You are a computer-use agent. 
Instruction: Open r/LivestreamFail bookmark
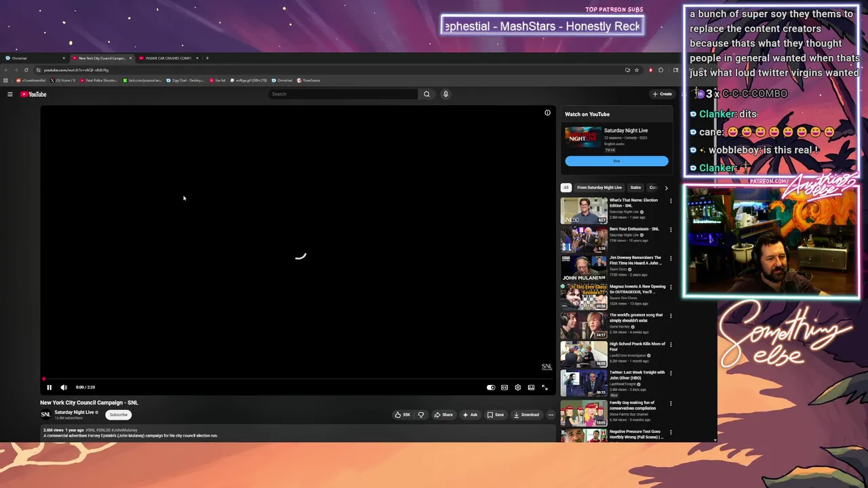coord(33,80)
